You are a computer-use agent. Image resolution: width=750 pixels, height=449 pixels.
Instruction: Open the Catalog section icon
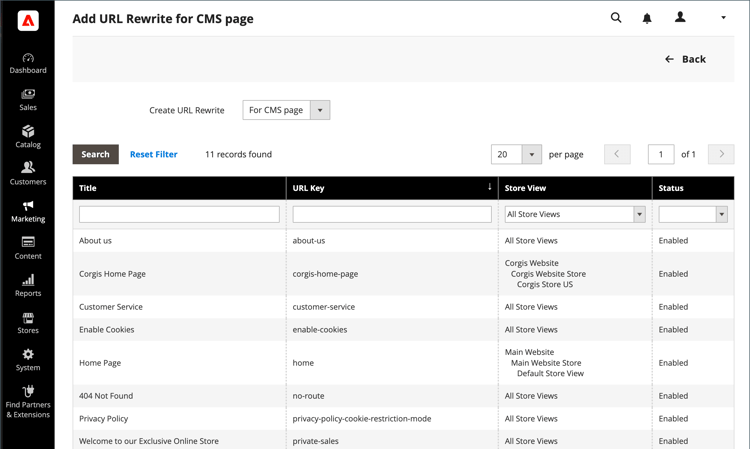coord(28,131)
